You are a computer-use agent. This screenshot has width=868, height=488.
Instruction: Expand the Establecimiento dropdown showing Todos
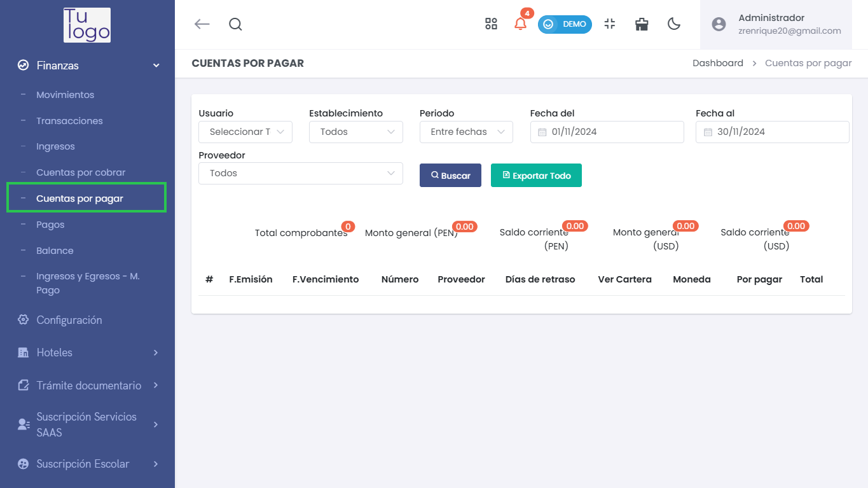tap(355, 132)
